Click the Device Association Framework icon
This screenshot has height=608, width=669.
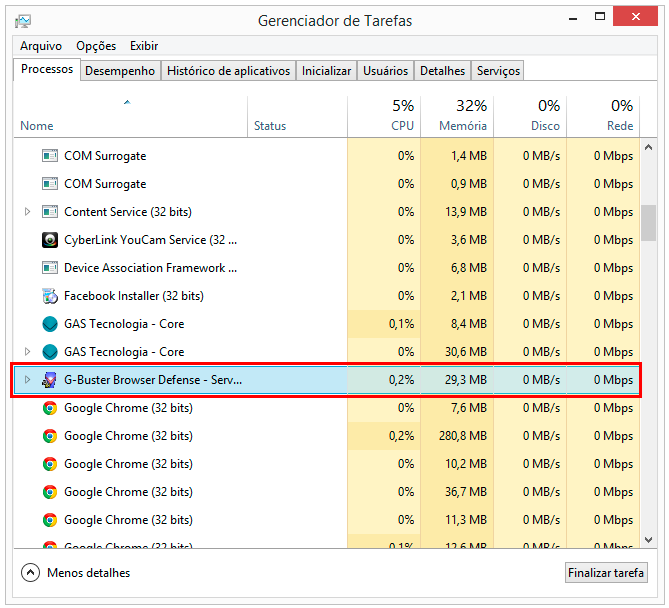point(50,268)
